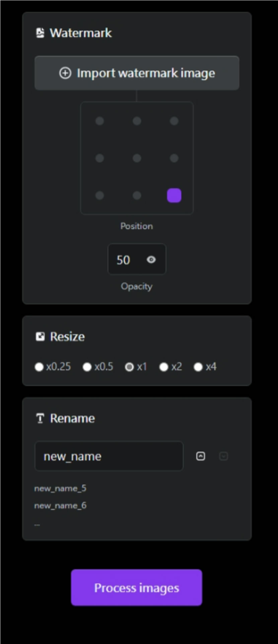Viewport: 278px width, 644px height.
Task: Focus the new_name rename text field
Action: click(109, 456)
